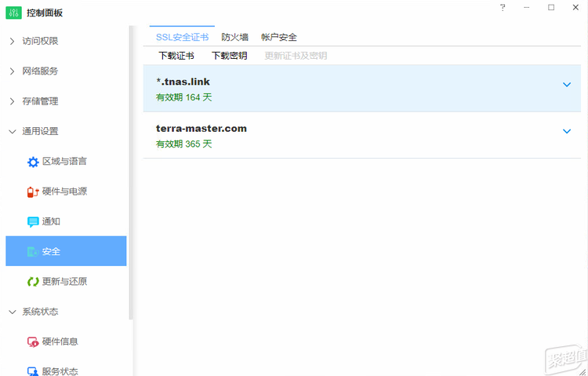Viewport: 588px width, 376px height.
Task: Open 区域与语言 gear icon settings
Action: [33, 162]
